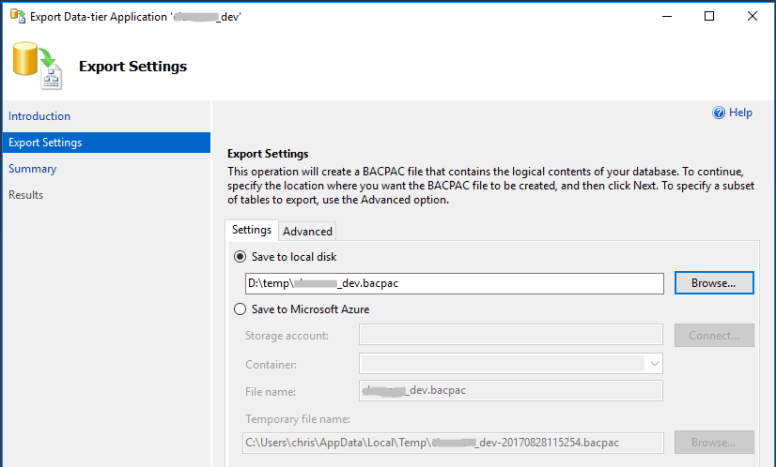Click the title bar application icon
Screen dimensions: 776x467
tap(15, 15)
